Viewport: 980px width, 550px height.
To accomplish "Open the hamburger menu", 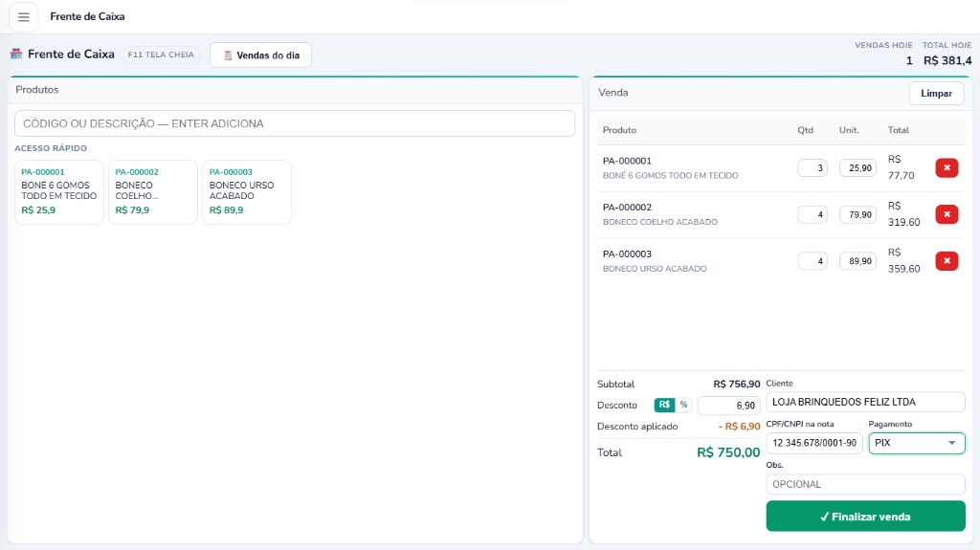I will click(x=24, y=17).
